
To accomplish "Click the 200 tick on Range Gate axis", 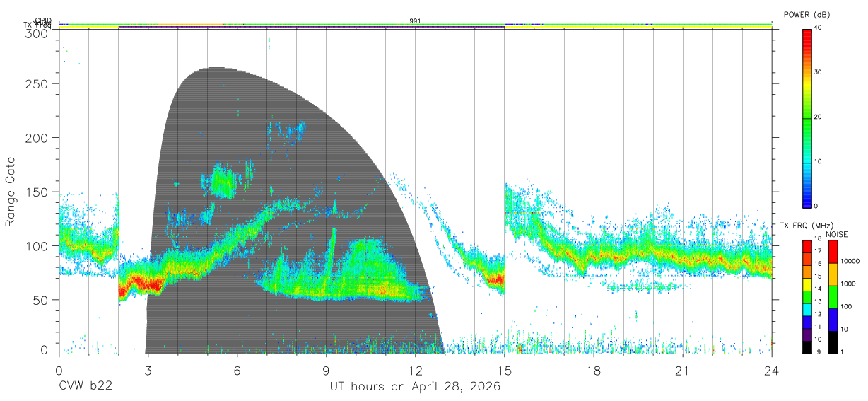I will point(37,138).
